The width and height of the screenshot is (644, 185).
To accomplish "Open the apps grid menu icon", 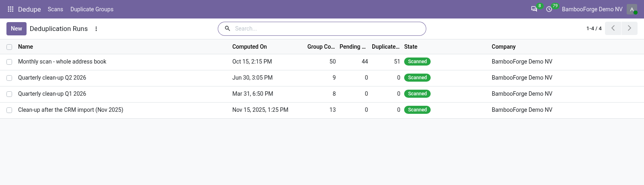I will 10,9.
